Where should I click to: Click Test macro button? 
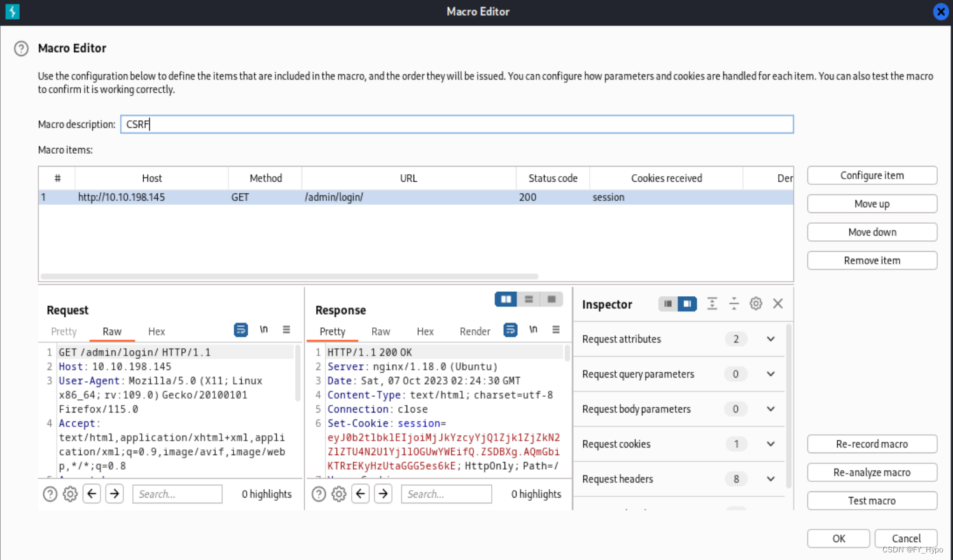872,501
